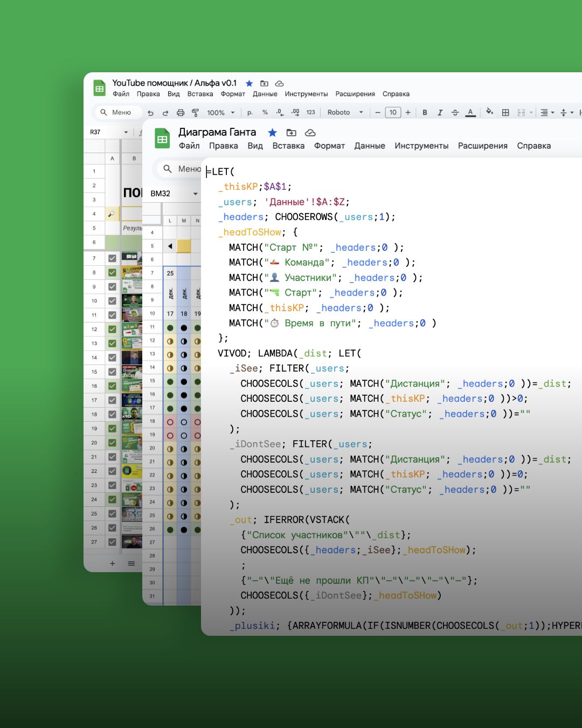Decrease decimal places
582x728 pixels.
pyautogui.click(x=280, y=113)
